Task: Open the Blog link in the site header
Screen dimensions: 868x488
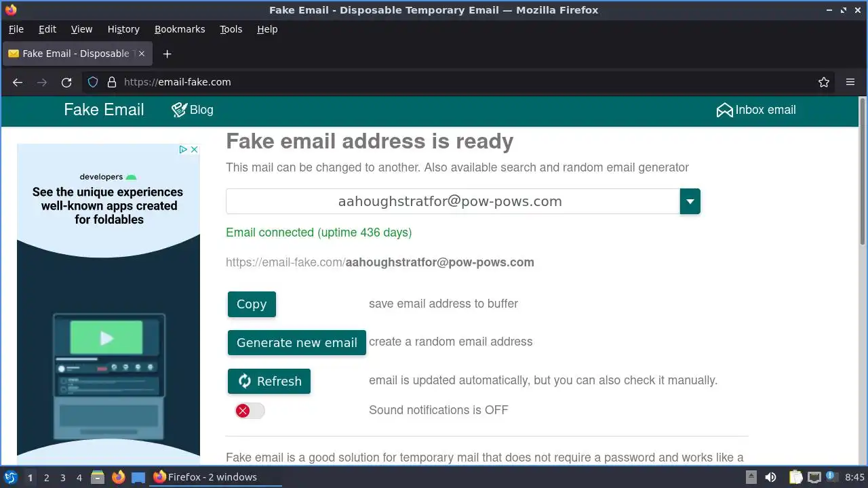Action: coord(193,110)
